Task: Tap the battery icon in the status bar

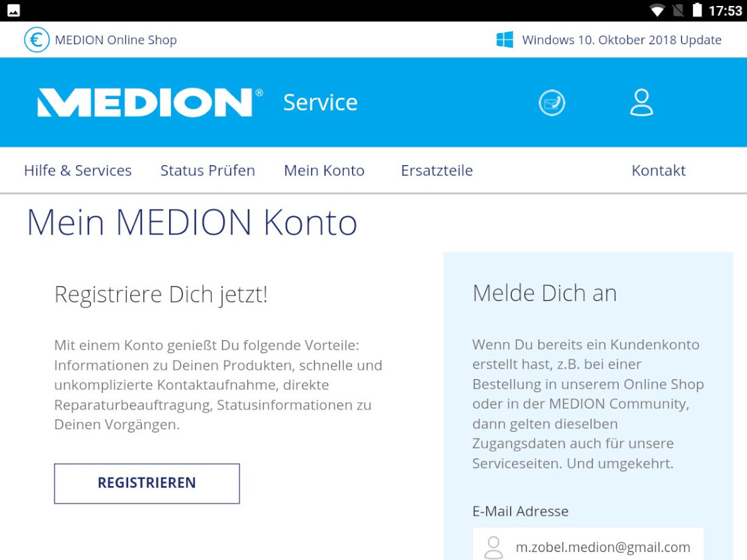Action: (697, 11)
